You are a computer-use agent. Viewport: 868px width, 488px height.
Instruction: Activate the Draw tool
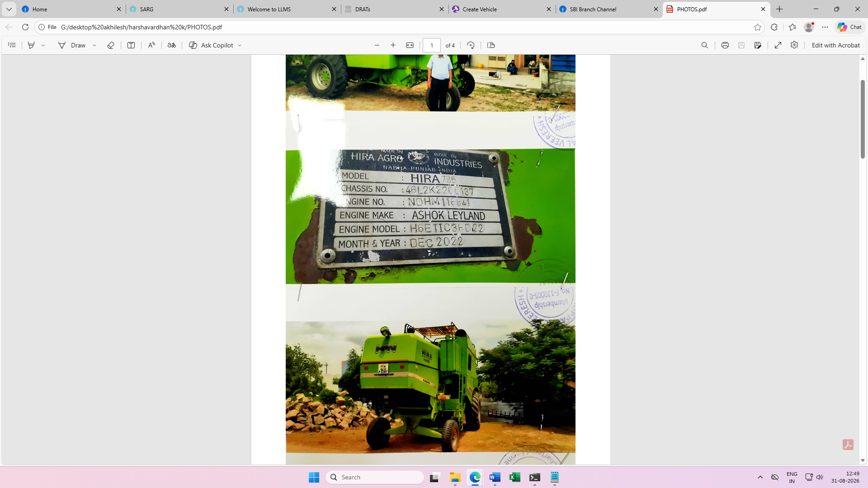coord(72,45)
